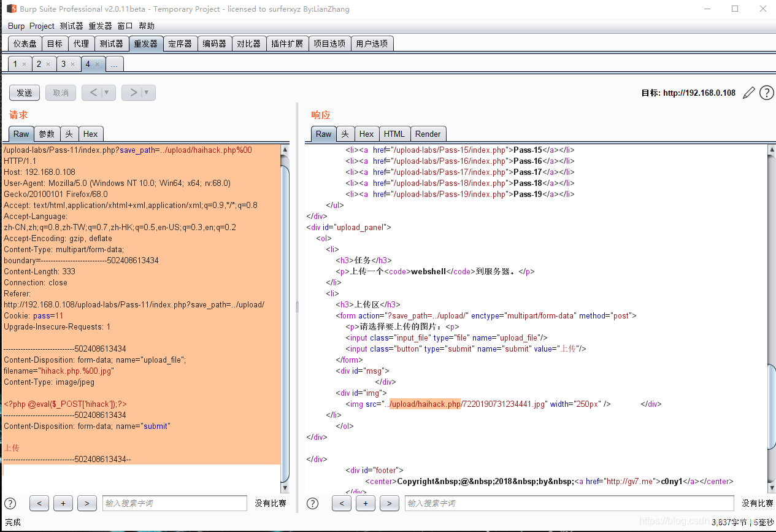Viewport: 776px width, 532px height.
Task: Select repeater tab 3
Action: pos(63,64)
